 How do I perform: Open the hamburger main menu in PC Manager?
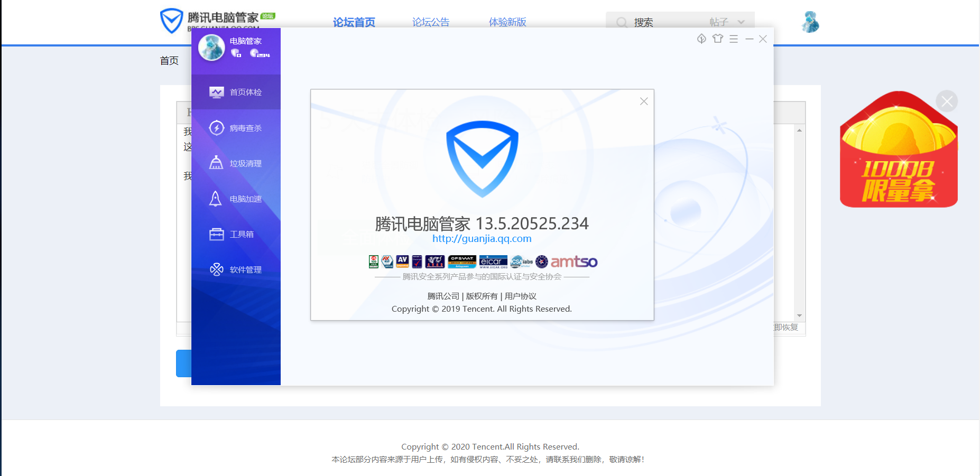(734, 39)
